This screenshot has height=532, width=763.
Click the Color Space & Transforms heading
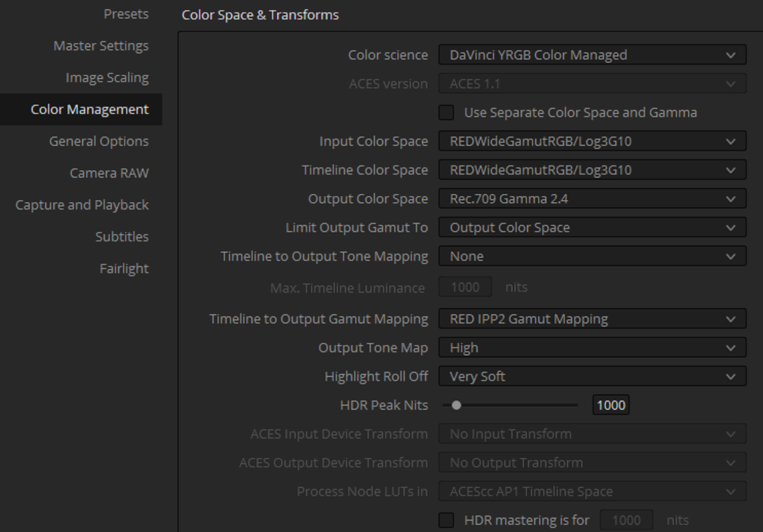[260, 15]
